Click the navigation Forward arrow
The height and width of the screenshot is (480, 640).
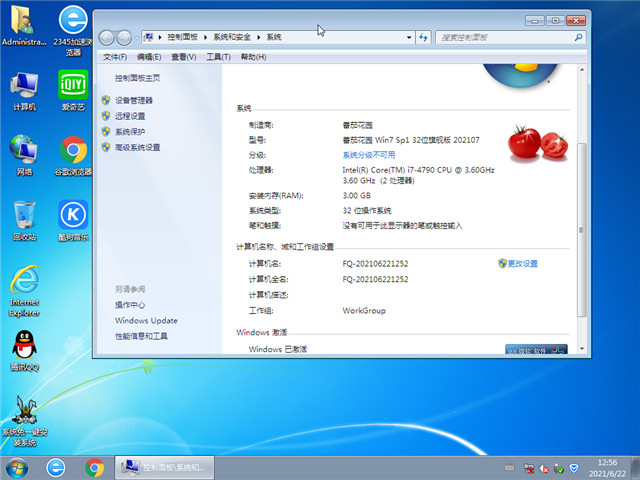point(124,38)
